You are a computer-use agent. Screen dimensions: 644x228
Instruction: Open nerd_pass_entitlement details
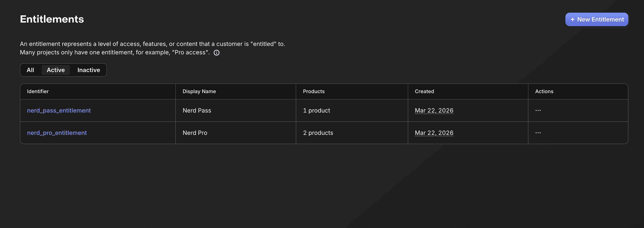point(59,110)
